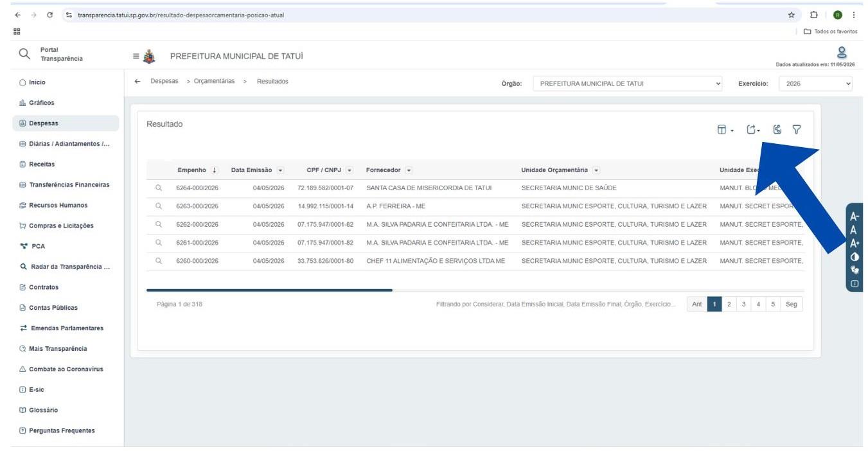Click the Orçamentárias breadcrumb link
The width and height of the screenshot is (868, 451).
[x=215, y=82]
